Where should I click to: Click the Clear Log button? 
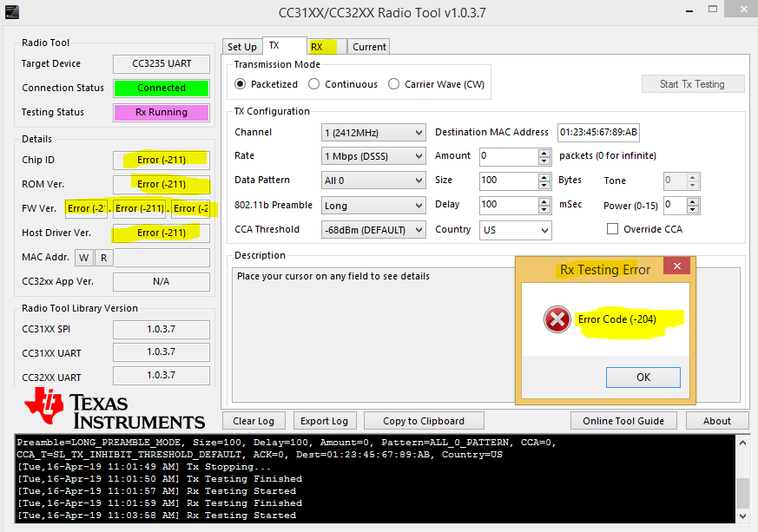click(x=254, y=421)
